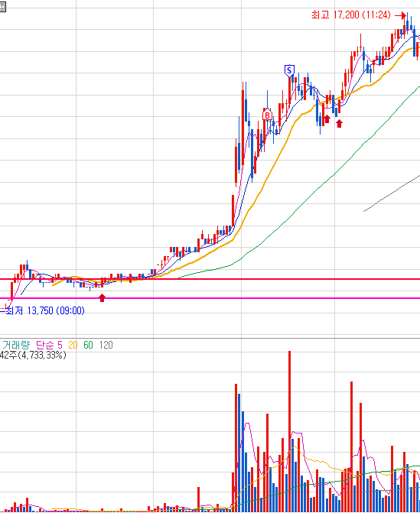Select the gray 120 volume average legend
The width and height of the screenshot is (420, 513).
106,345
